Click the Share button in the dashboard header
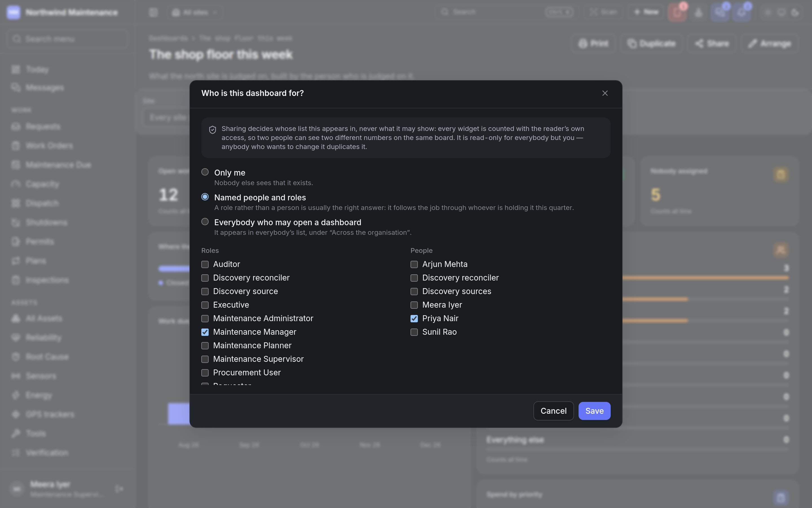 [x=712, y=43]
